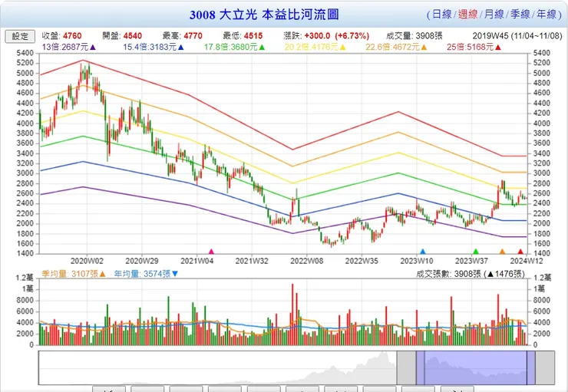Viewport: 568px width, 392px height.
Task: Click the blue triangle beside 15.4倍:3183元
Action: point(180,47)
